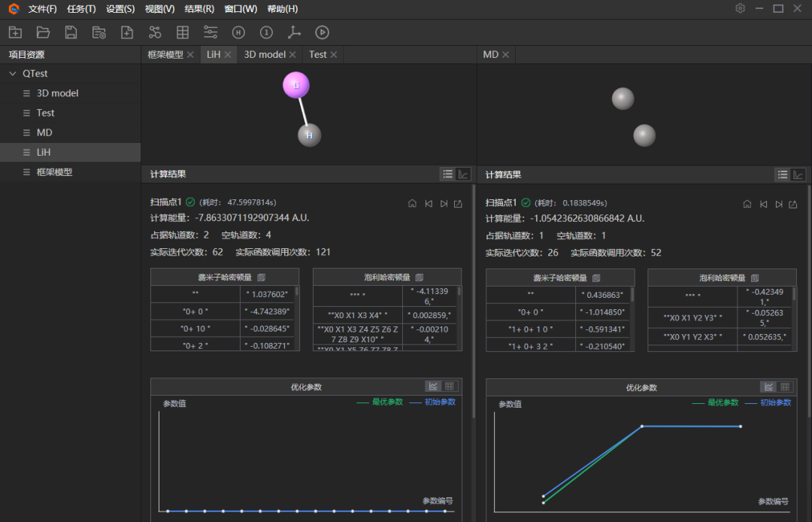The image size is (812, 522).
Task: Copy the 费米子哈密顿量 table in MD panel
Action: tap(596, 278)
